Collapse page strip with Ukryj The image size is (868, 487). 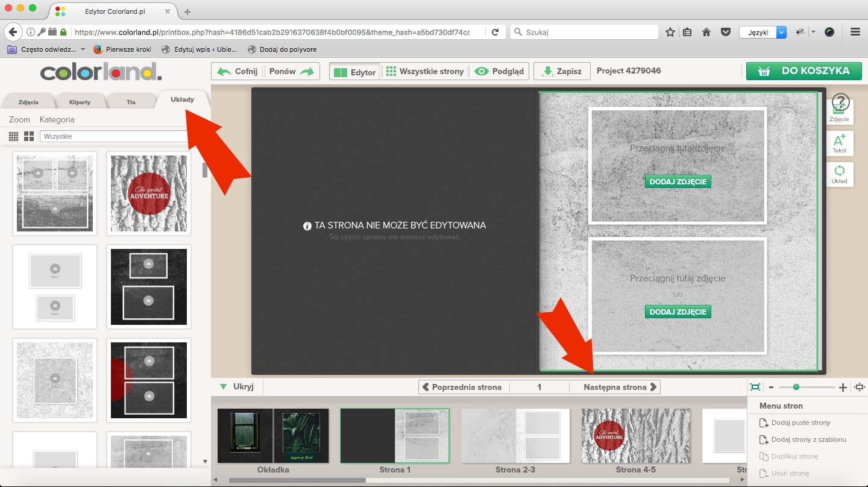pyautogui.click(x=237, y=387)
